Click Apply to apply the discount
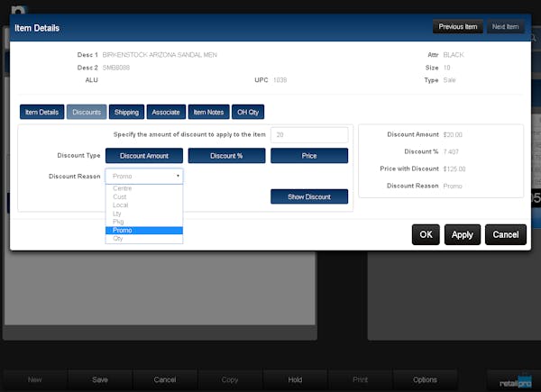 coord(463,235)
